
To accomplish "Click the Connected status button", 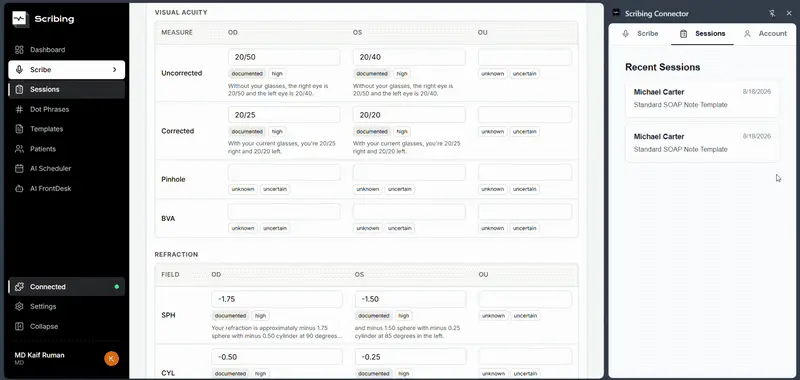I will (x=66, y=287).
